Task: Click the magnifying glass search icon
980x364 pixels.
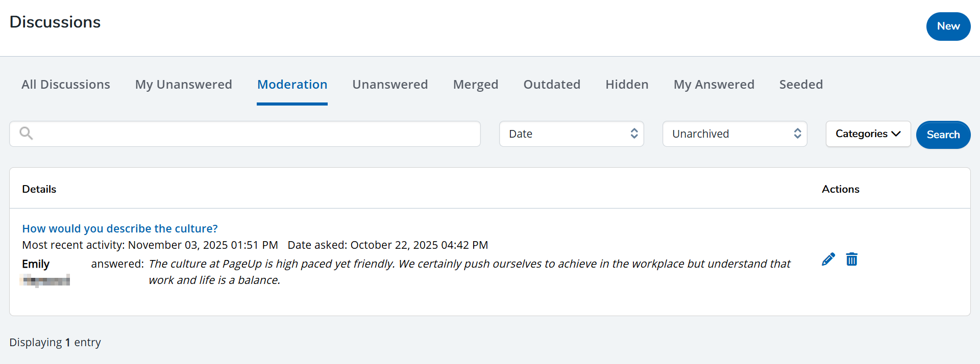Action: point(26,134)
